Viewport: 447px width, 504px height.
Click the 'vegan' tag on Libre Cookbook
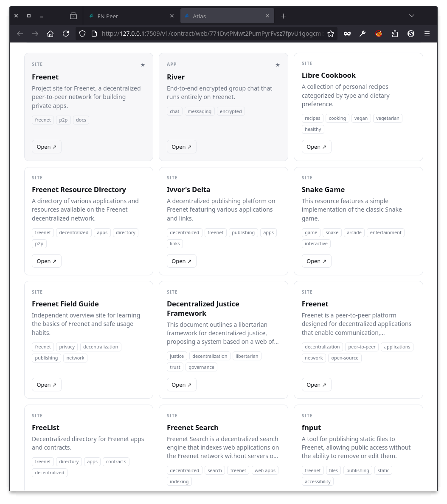(361, 118)
